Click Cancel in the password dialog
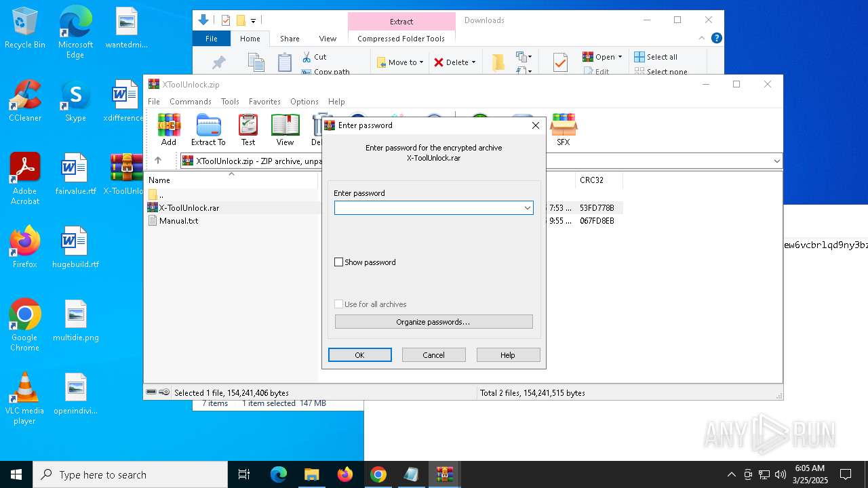The height and width of the screenshot is (488, 868). click(434, 355)
